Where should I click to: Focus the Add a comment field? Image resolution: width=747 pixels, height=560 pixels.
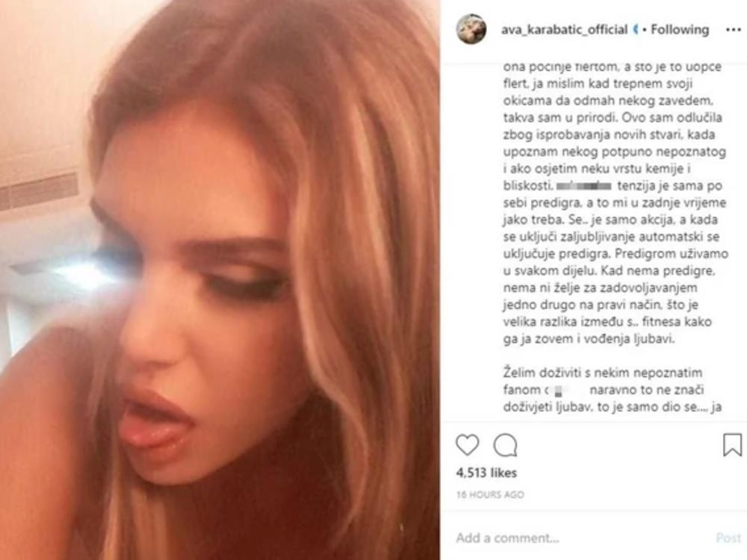581,538
